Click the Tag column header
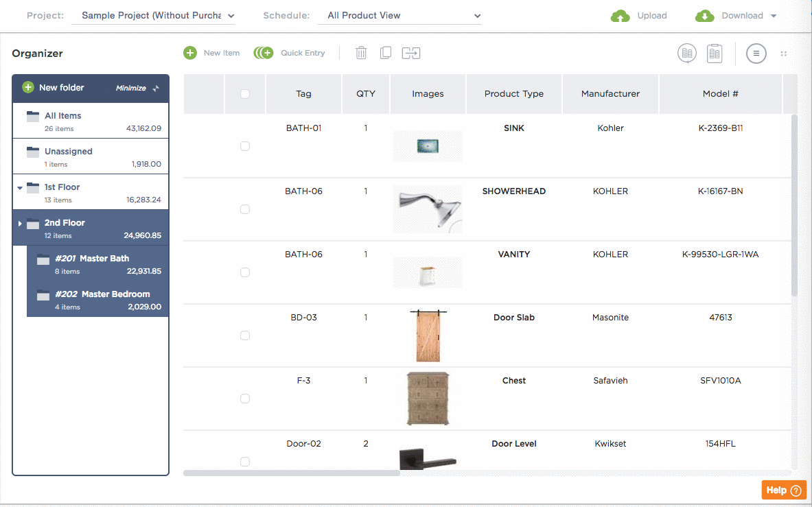The image size is (812, 507). [x=303, y=93]
